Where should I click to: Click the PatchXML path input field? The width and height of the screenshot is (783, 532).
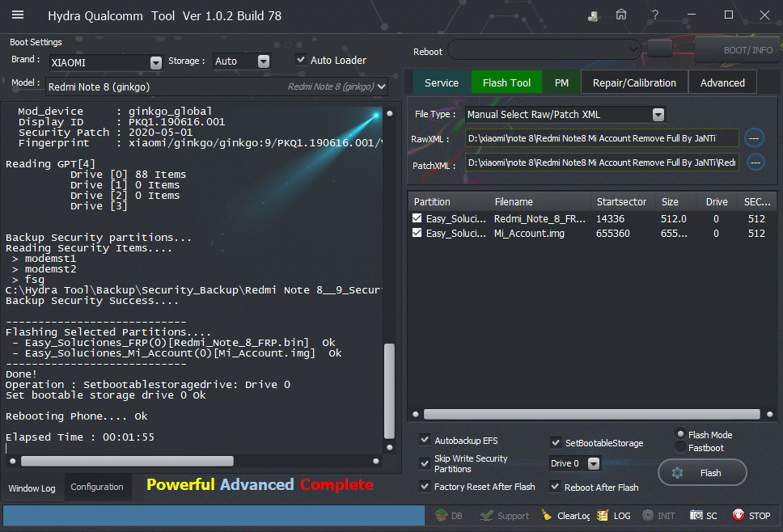click(x=603, y=162)
